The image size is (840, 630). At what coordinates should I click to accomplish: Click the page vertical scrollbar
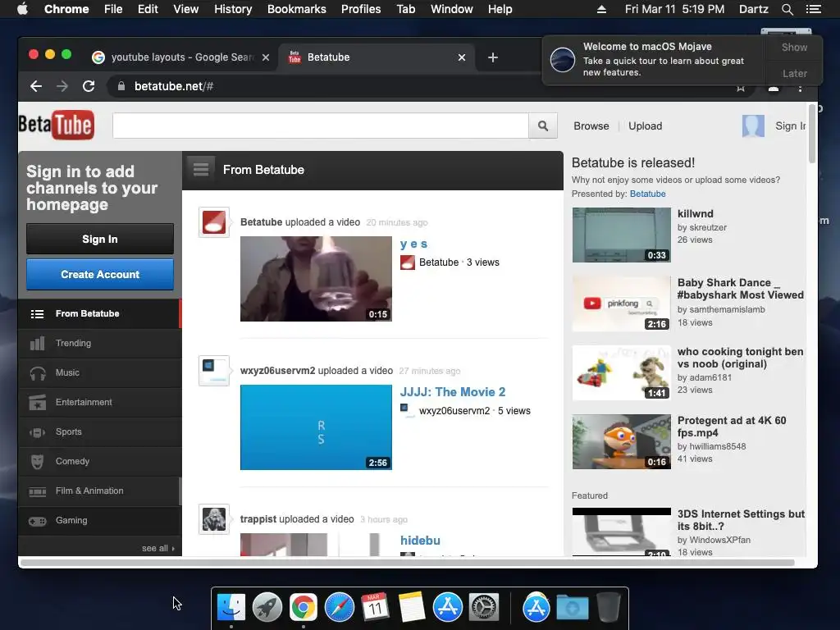[x=812, y=134]
